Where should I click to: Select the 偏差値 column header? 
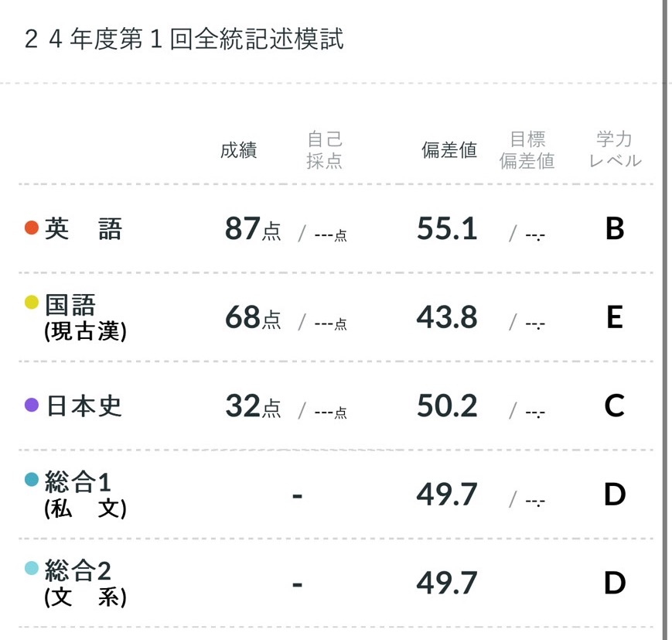449,150
